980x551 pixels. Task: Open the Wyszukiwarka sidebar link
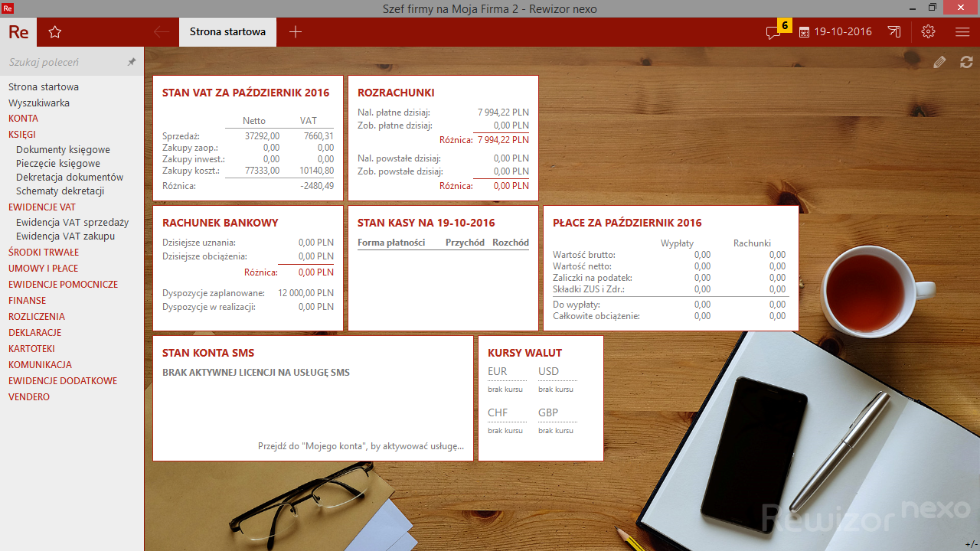(39, 103)
